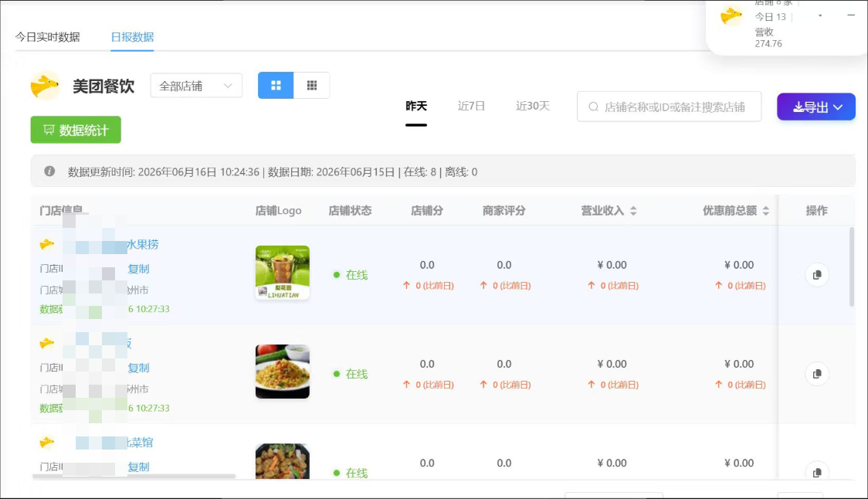Viewport: 868px width, 499px height.
Task: Click 复制 link in the 水果捞 row
Action: tap(138, 269)
